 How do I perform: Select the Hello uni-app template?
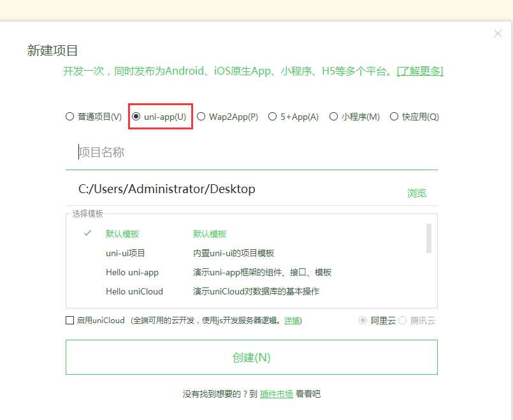pos(132,272)
